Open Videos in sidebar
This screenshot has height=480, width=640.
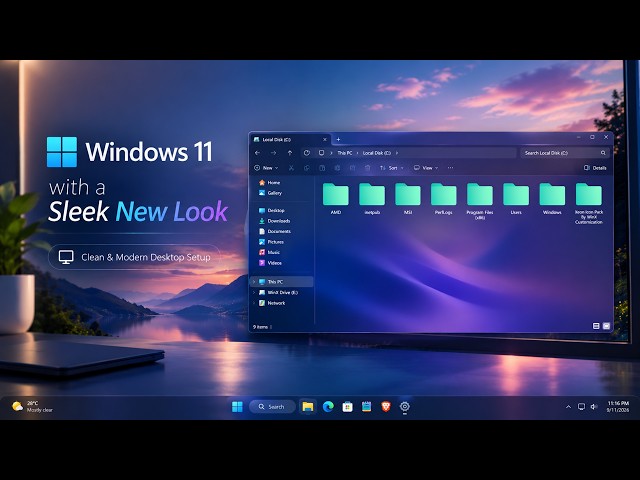(x=270, y=263)
